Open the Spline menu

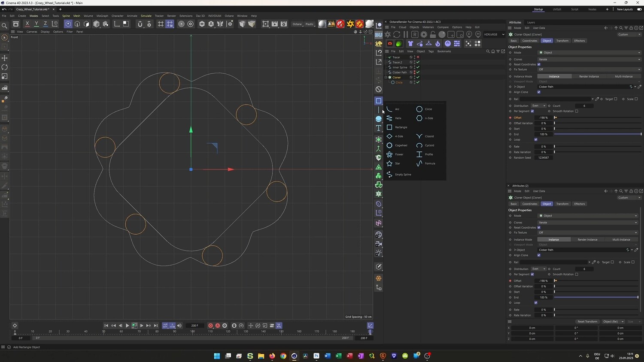click(66, 16)
